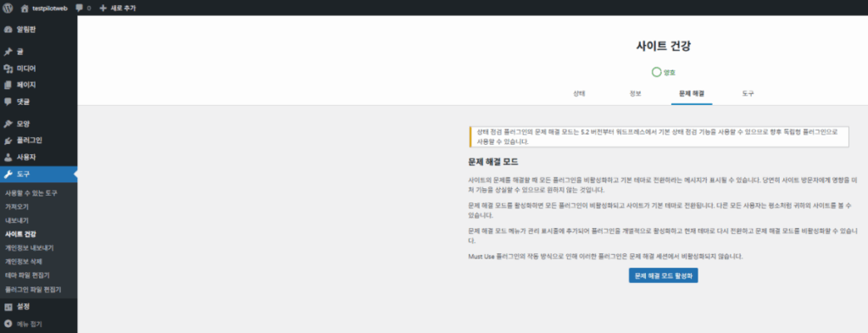Click the 플러그인 plug icon
Image resolution: width=868 pixels, height=333 pixels.
(x=8, y=141)
